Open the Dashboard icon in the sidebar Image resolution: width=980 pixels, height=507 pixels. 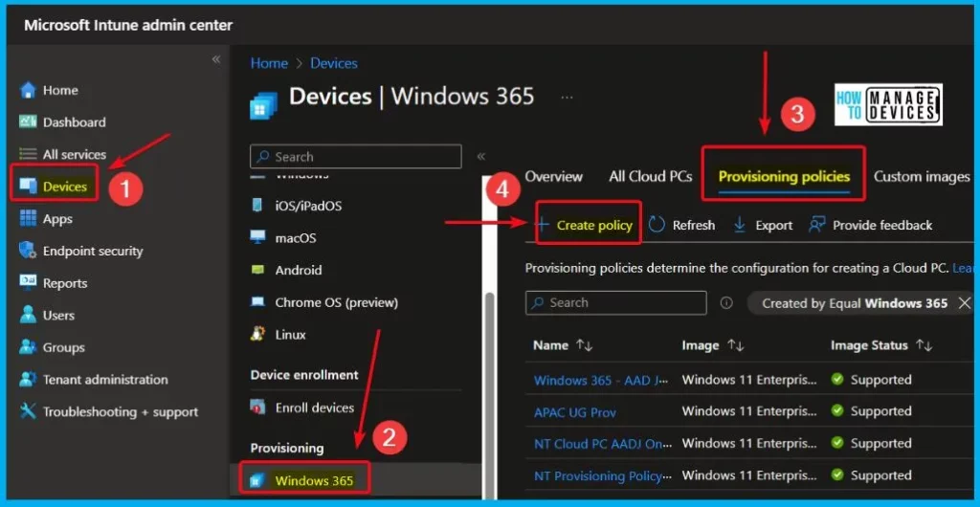tap(28, 121)
